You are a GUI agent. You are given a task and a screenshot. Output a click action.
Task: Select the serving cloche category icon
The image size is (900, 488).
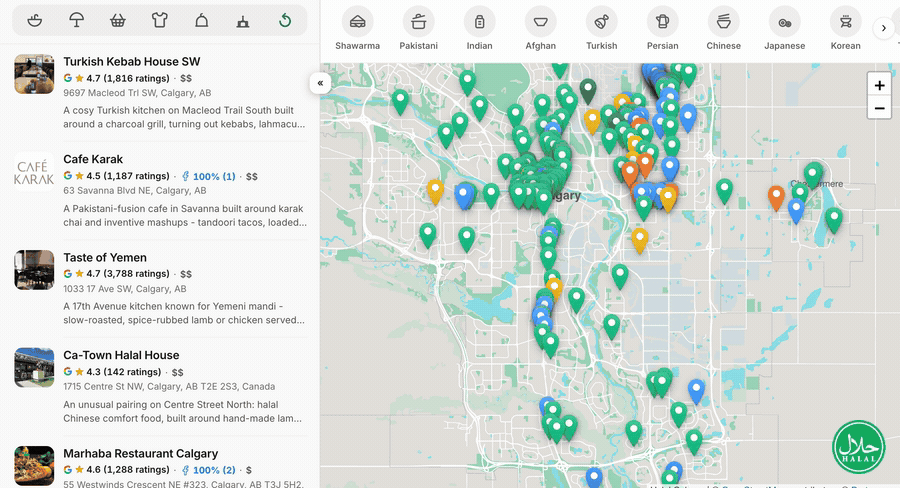click(x=201, y=21)
